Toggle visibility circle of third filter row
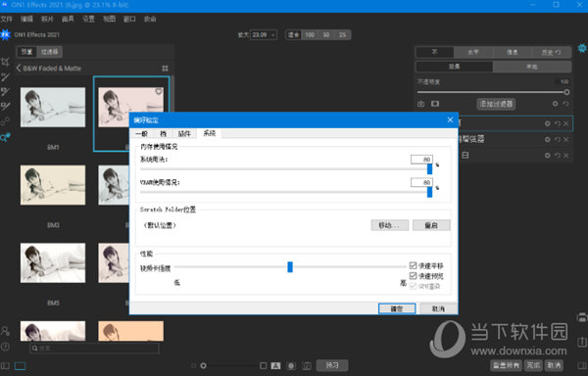 point(548,155)
